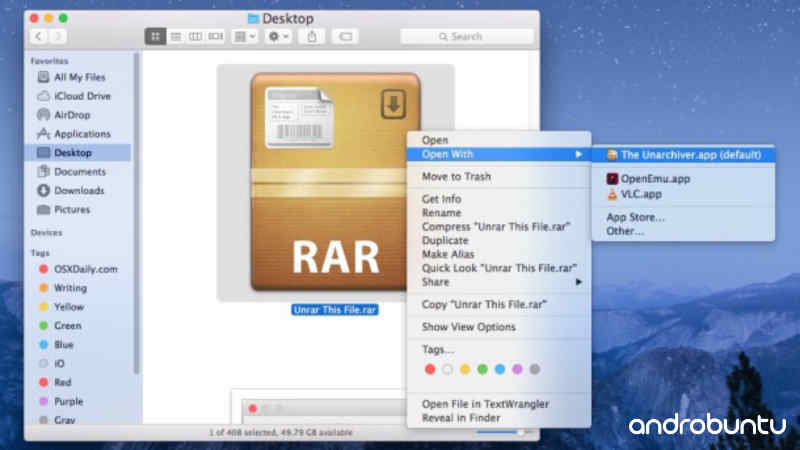Click the Desktop folder title icon

253,19
